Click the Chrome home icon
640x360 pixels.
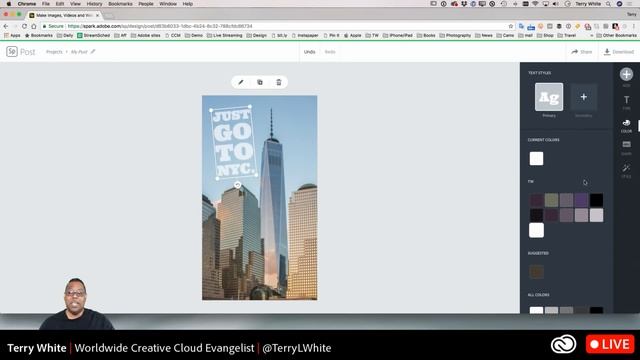point(34,26)
